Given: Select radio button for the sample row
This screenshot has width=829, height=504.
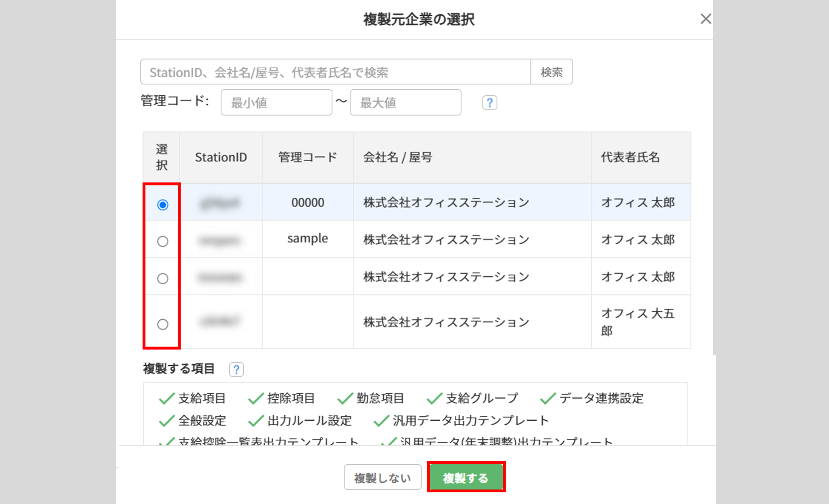Looking at the screenshot, I should click(x=162, y=241).
